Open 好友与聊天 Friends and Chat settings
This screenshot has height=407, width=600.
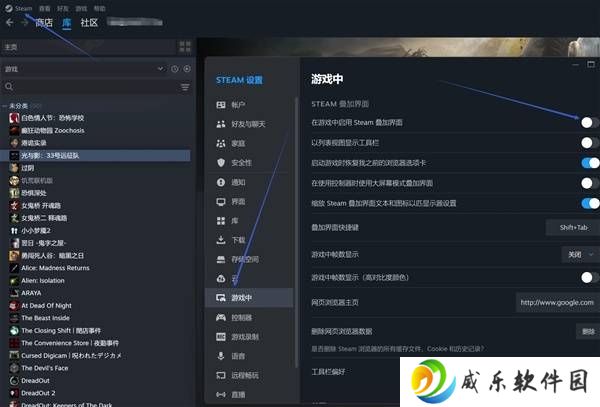(249, 124)
